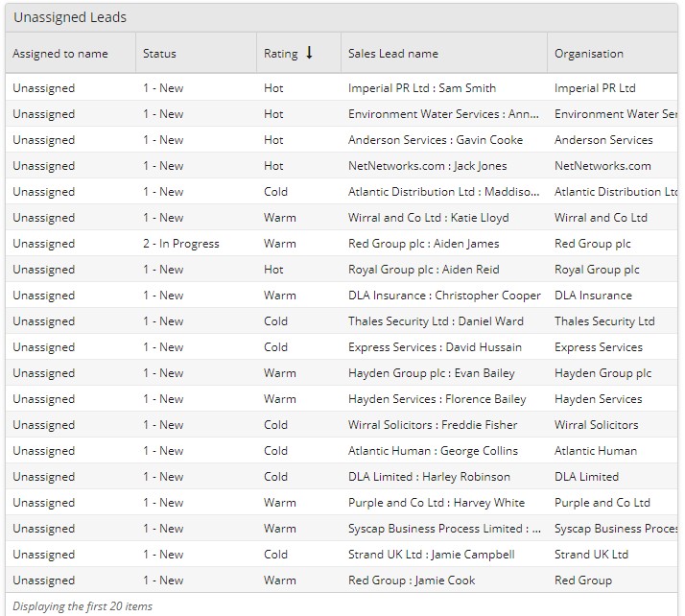This screenshot has height=616, width=685.
Task: Click Organisation cell 'NetNetworks.com'
Action: pyautogui.click(x=602, y=166)
